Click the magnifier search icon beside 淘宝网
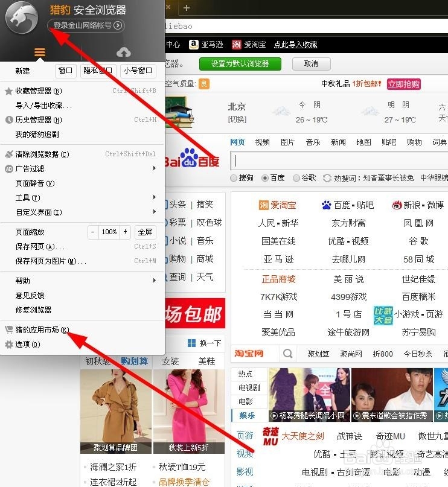 pyautogui.click(x=287, y=354)
